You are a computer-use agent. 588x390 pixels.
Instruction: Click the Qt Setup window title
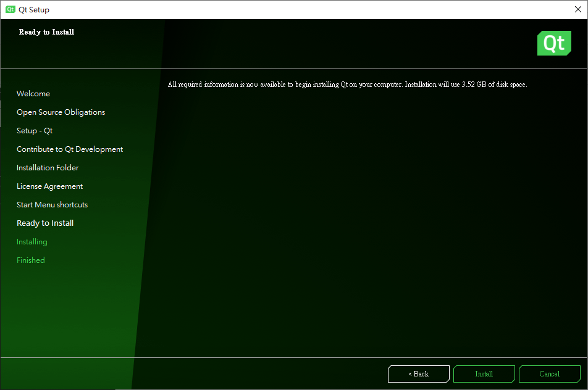[34, 10]
